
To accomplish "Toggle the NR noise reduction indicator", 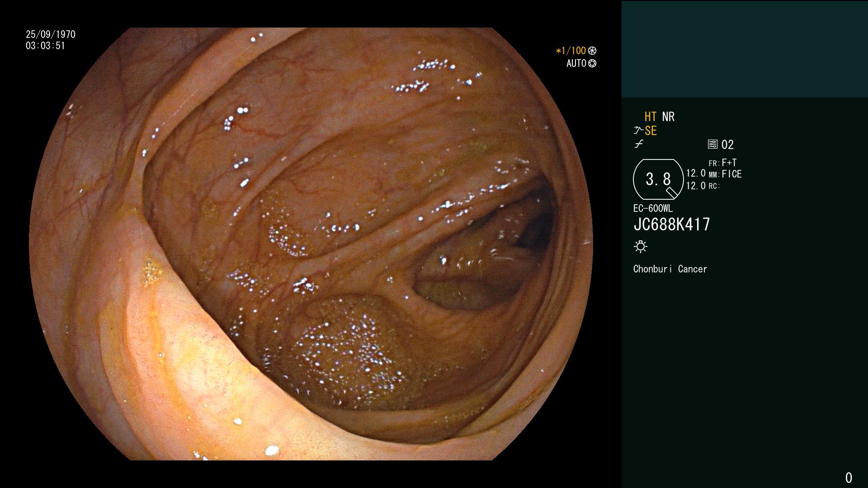I will pyautogui.click(x=668, y=117).
